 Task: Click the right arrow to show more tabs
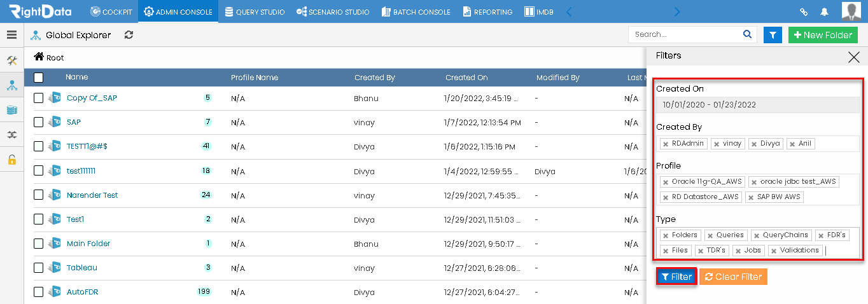pyautogui.click(x=677, y=11)
